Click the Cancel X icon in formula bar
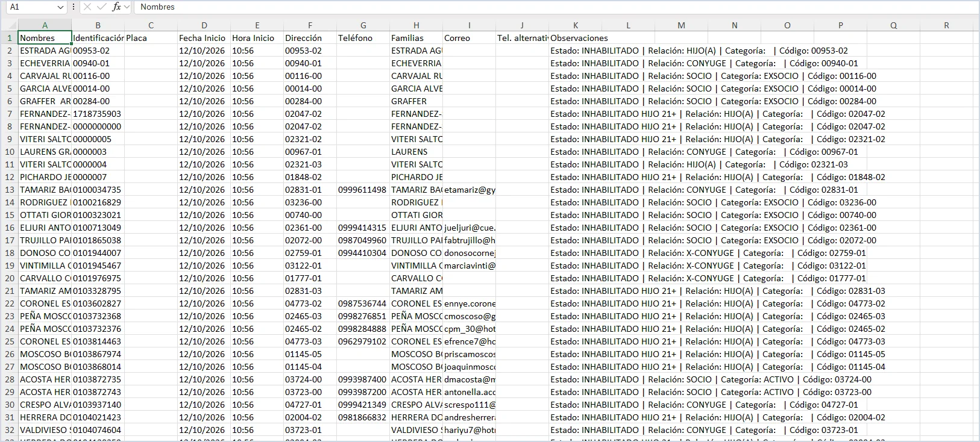This screenshot has width=980, height=442. pos(87,7)
